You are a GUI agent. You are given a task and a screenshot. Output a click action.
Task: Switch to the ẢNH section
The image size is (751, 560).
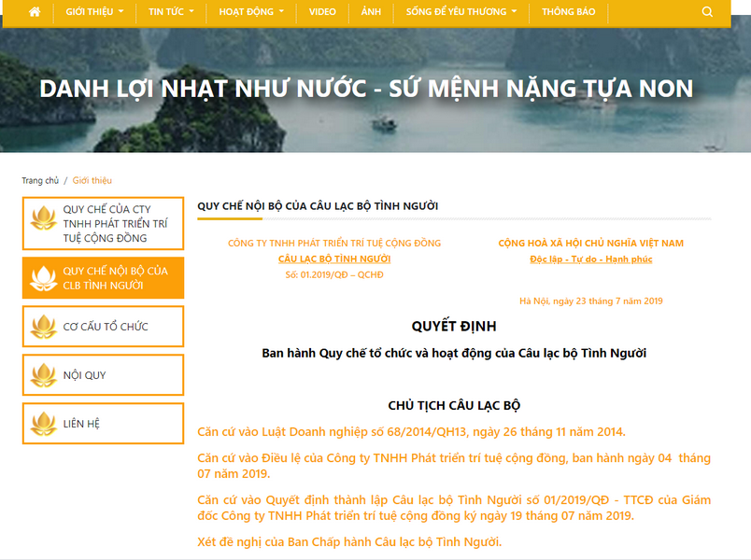(370, 12)
